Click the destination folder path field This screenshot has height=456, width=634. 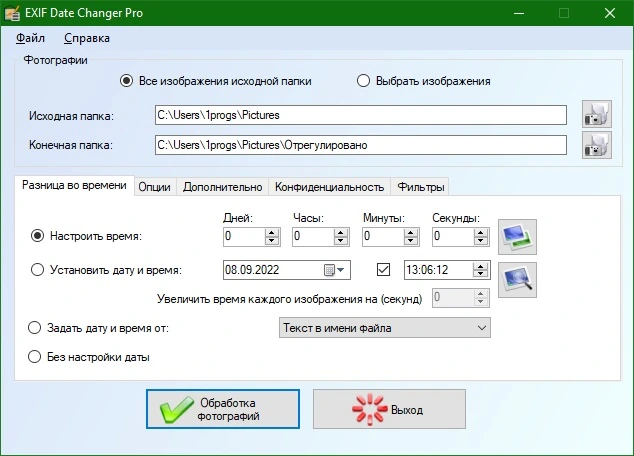(x=361, y=145)
